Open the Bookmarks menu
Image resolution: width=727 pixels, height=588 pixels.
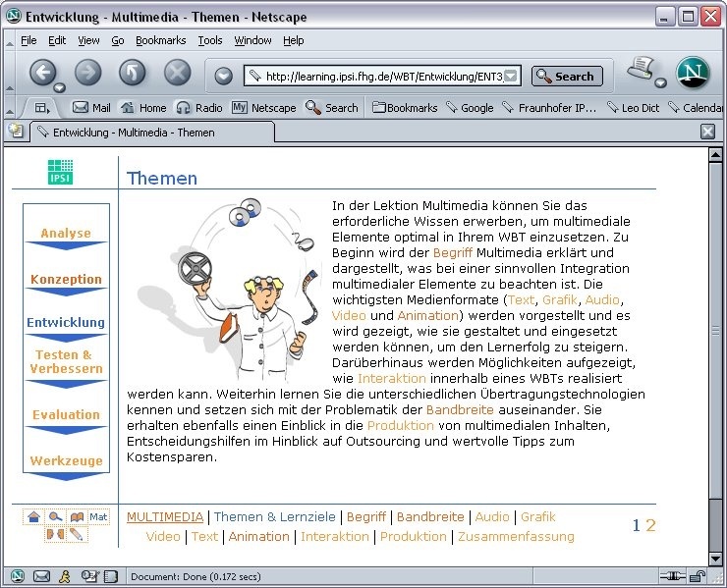(160, 40)
